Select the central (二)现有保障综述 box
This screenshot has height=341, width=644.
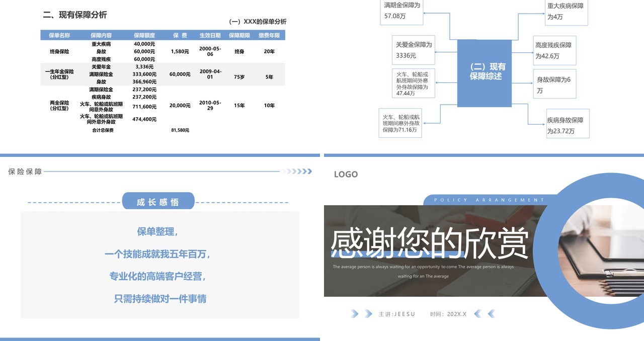click(485, 73)
